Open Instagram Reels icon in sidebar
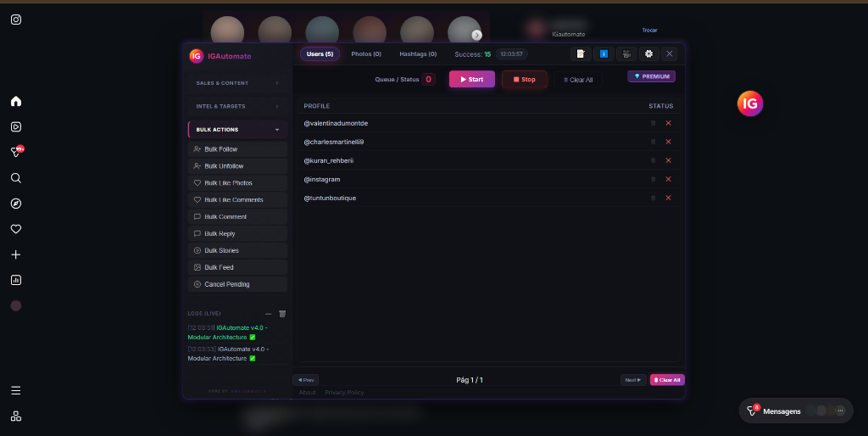Viewport: 868px width, 436px height. (x=16, y=127)
